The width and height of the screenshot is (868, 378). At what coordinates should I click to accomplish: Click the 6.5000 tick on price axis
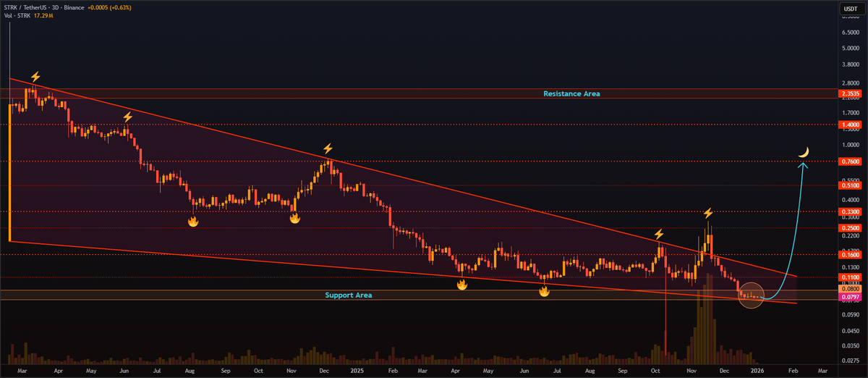[x=849, y=33]
